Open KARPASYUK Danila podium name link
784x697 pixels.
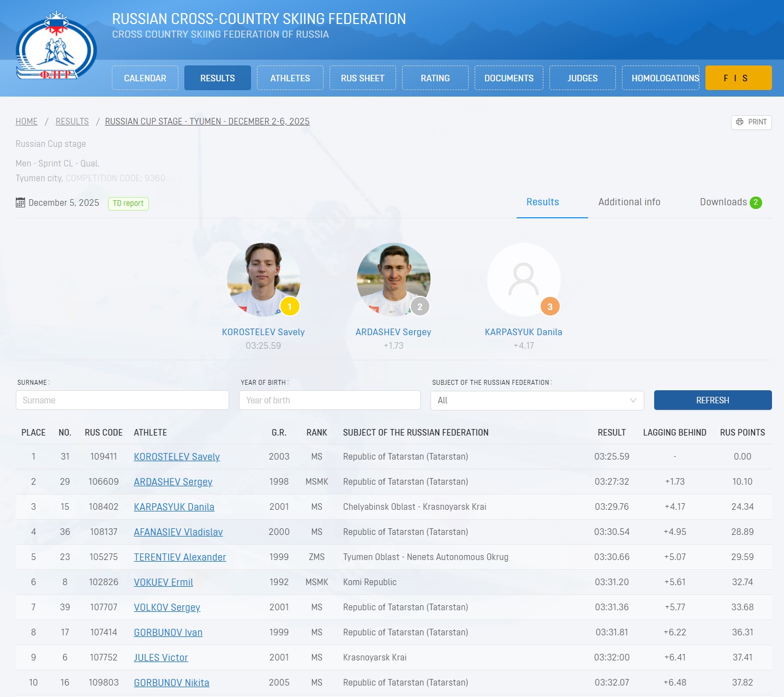(x=524, y=332)
